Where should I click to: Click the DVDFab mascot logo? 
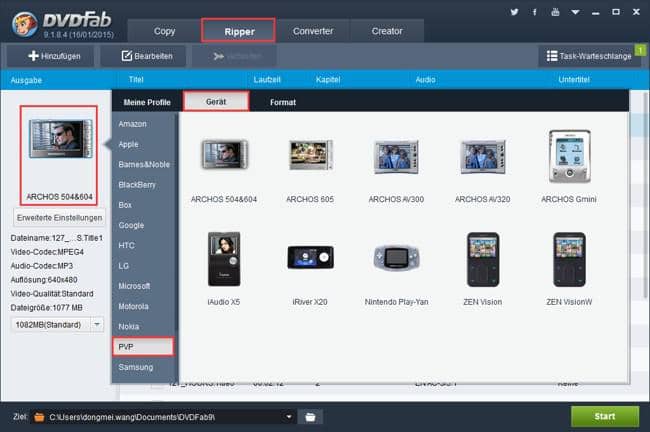pos(24,24)
